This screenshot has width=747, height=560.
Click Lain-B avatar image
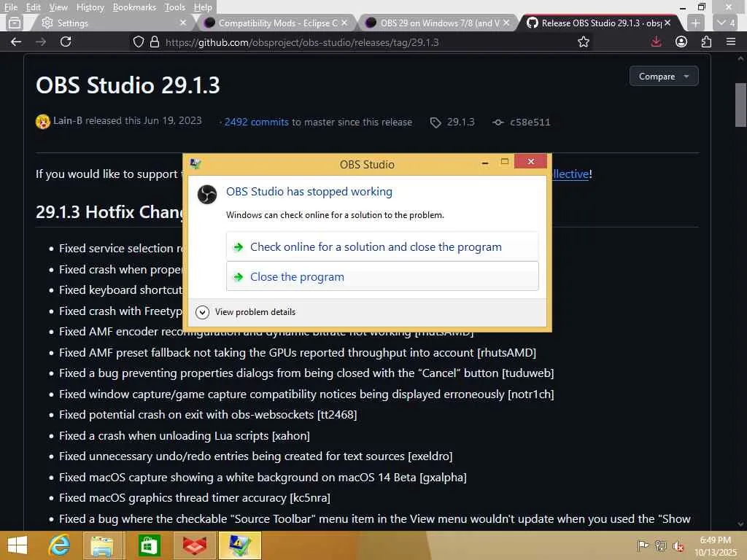point(43,122)
